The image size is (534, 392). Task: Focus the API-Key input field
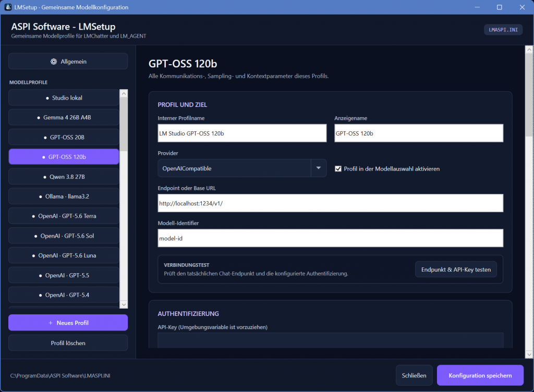click(330, 340)
